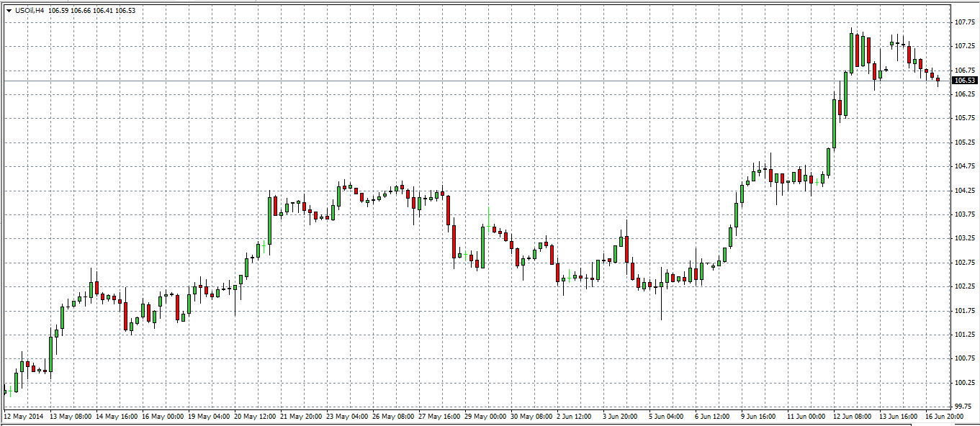
Task: Click the 16 May 00:00 time label
Action: (163, 416)
